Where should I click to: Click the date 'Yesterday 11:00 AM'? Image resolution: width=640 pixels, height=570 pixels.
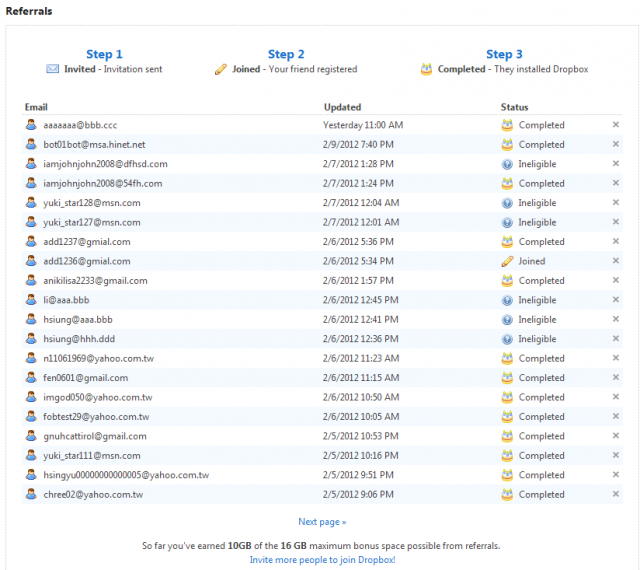363,125
